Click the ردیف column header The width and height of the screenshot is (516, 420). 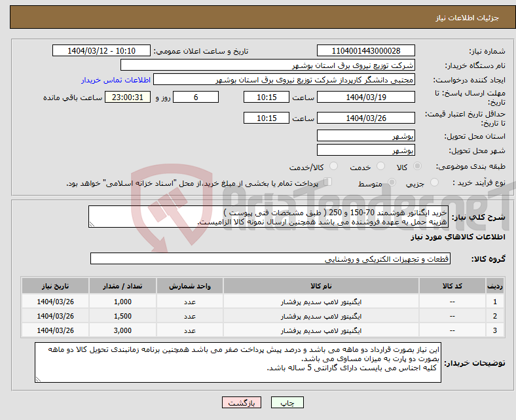pyautogui.click(x=494, y=286)
